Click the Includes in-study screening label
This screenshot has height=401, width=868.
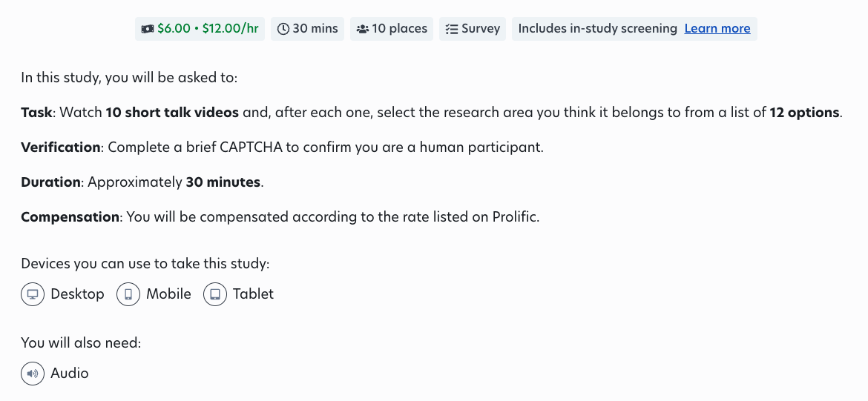pos(598,29)
